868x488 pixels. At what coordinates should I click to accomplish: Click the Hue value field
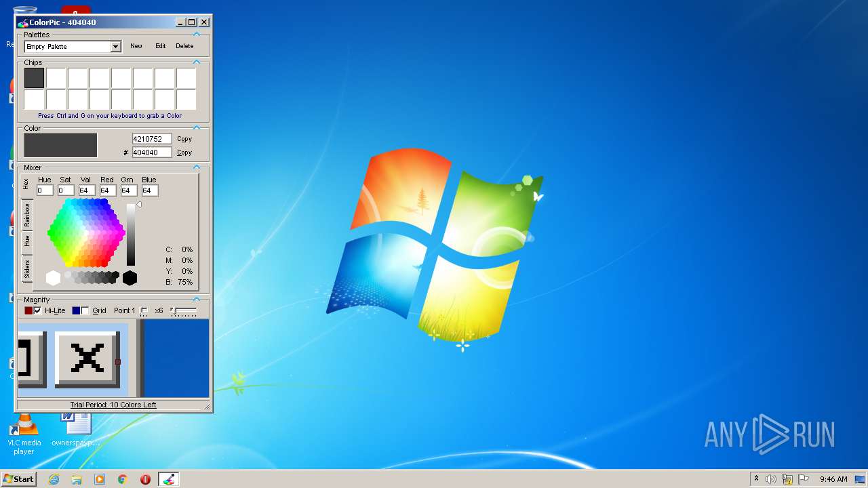[x=45, y=190]
